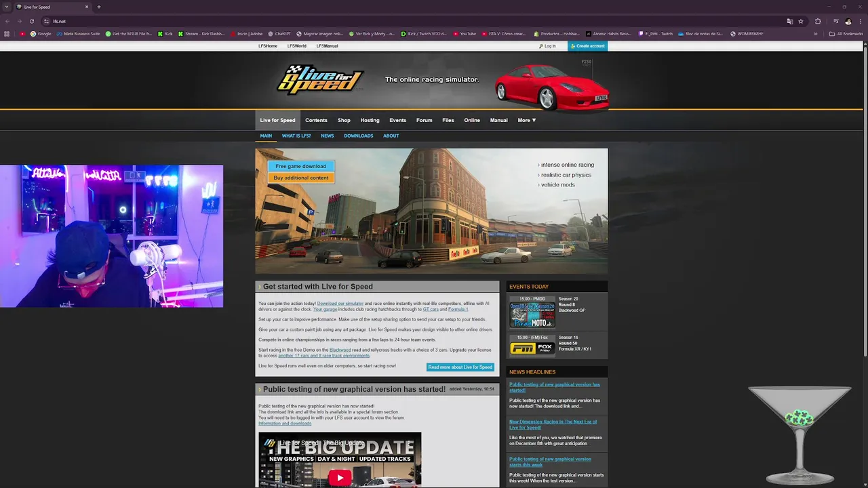Open the tab search dropdown arrow
Image resolution: width=868 pixels, height=488 pixels.
pos(6,7)
